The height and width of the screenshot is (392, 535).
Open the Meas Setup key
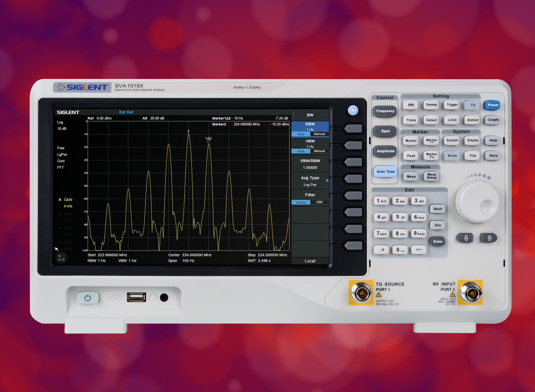tap(431, 176)
